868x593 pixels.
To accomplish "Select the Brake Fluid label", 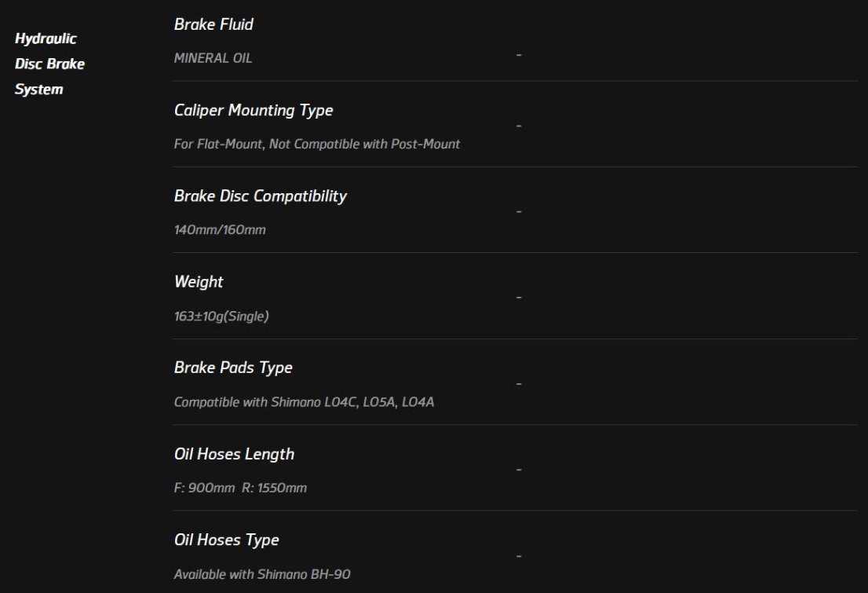I will click(x=213, y=24).
